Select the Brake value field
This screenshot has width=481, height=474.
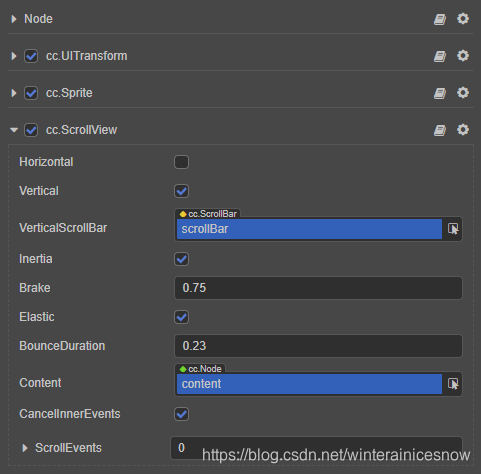coord(318,288)
